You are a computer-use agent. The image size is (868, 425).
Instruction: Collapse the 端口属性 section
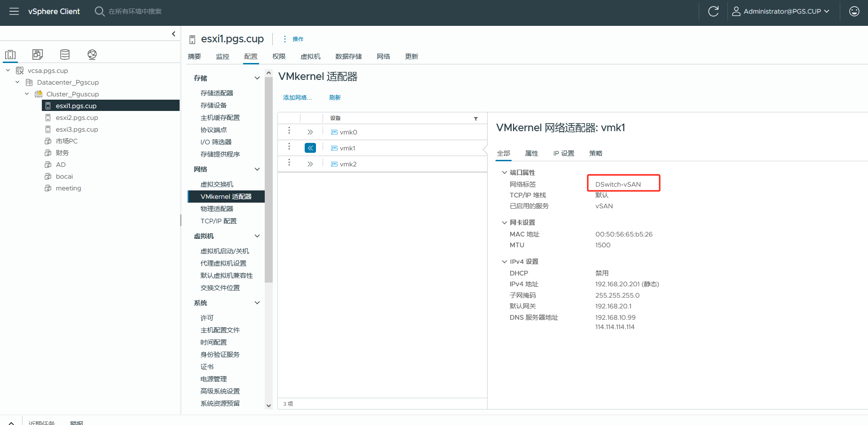pos(505,173)
